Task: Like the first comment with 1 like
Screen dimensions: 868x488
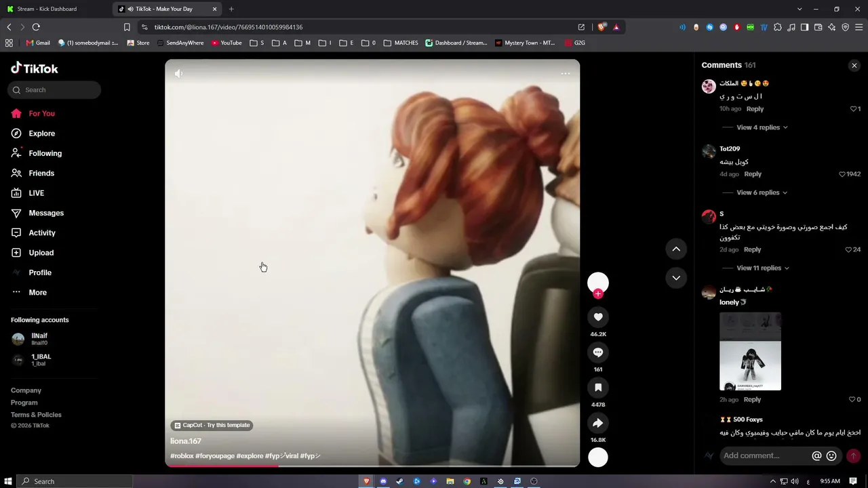Action: click(853, 109)
